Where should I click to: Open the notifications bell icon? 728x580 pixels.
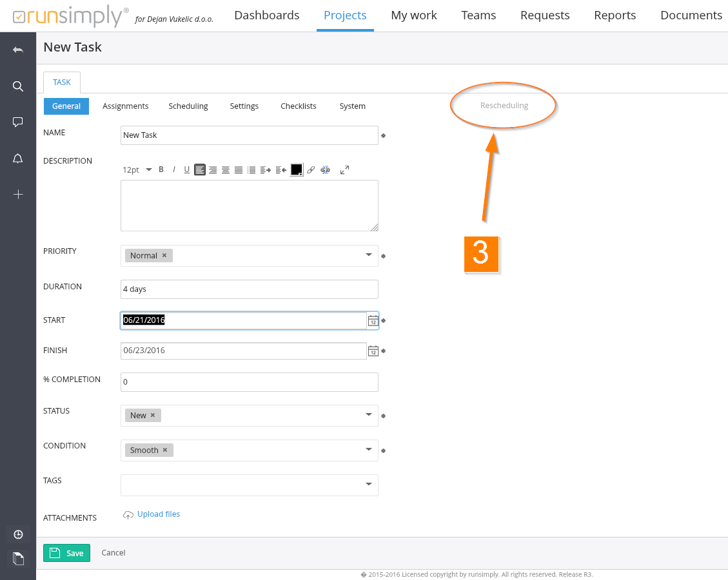coord(18,159)
